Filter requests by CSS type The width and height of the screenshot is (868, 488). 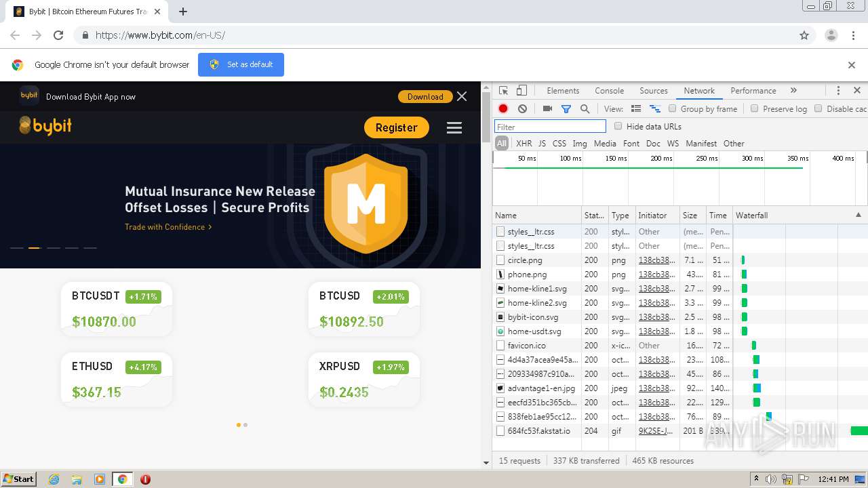click(x=559, y=144)
